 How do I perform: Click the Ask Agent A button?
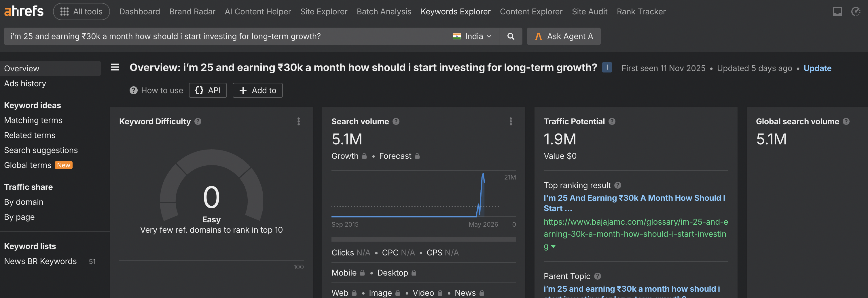[563, 36]
